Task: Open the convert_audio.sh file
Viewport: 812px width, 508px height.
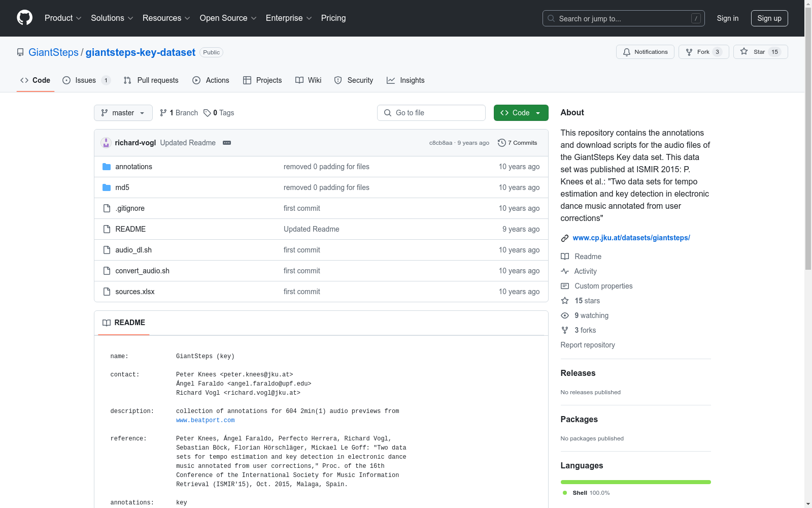Action: click(143, 271)
